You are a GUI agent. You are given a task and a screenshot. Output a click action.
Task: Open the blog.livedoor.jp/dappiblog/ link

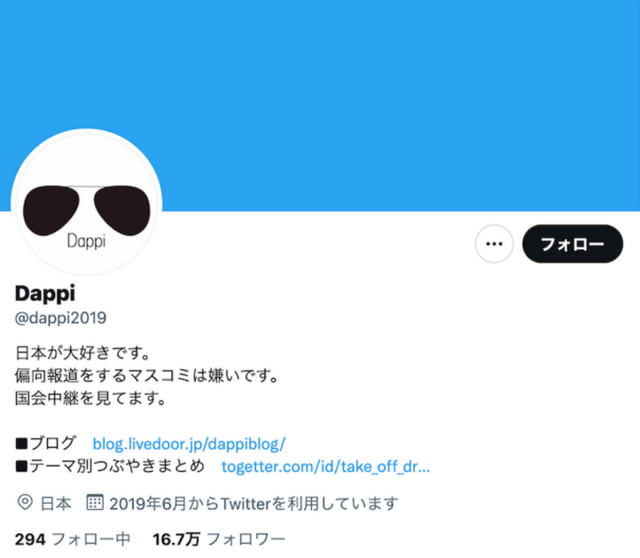189,444
